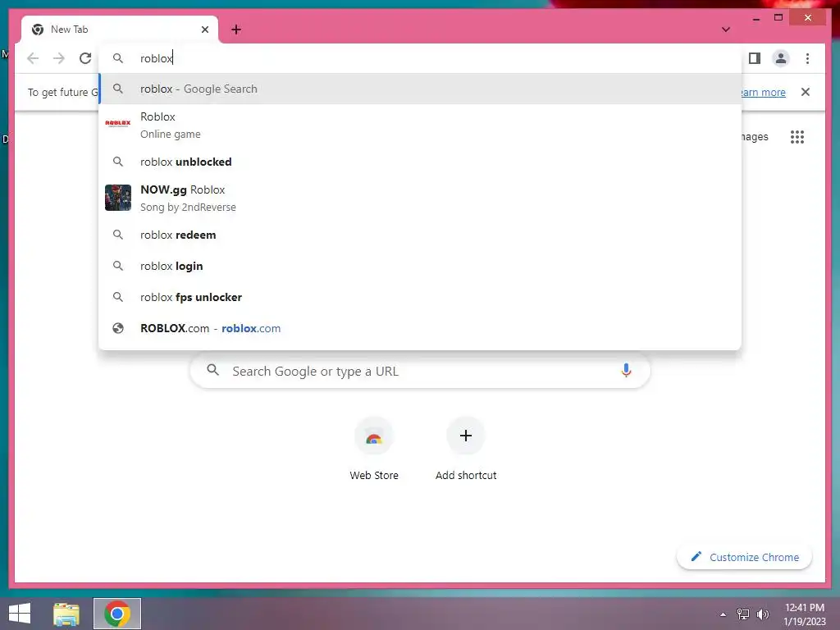Click magnifier icon beside 'roblox login'
The height and width of the screenshot is (630, 840).
[x=118, y=266]
